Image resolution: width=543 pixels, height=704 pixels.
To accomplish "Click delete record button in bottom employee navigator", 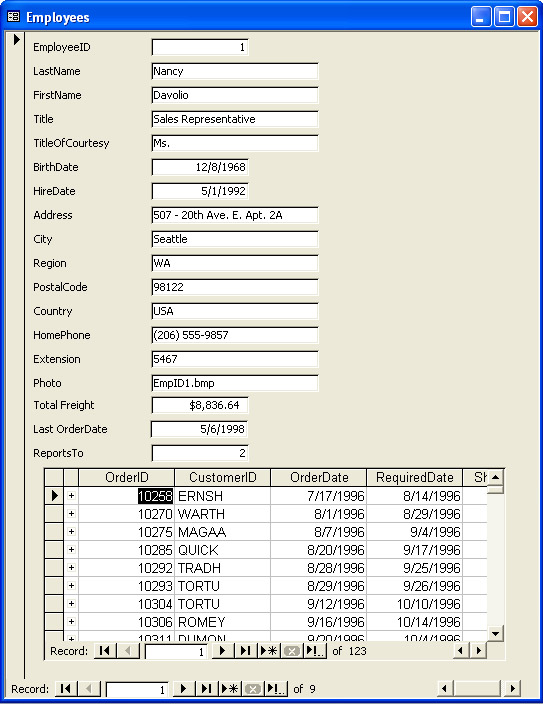I will click(253, 688).
